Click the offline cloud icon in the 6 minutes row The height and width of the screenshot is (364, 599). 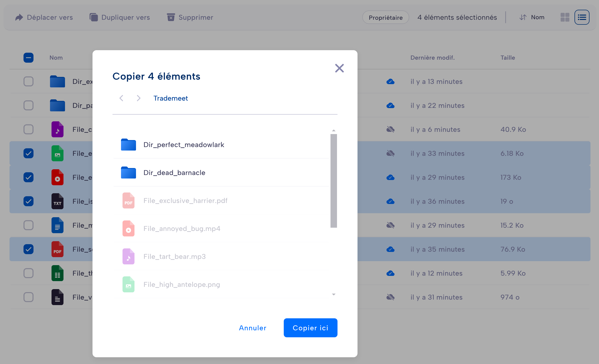(390, 129)
